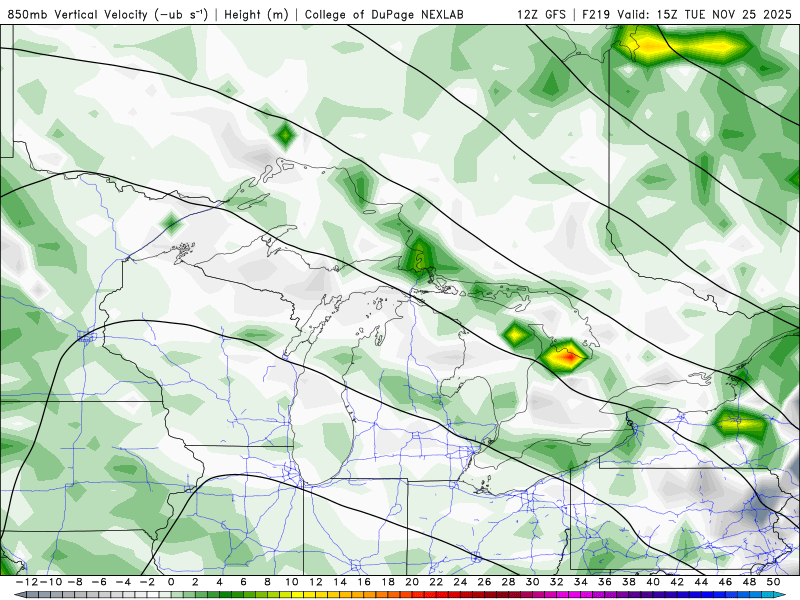Screen dimensions: 800x600
Task: Click the '30' legend value
Action: tap(532, 582)
